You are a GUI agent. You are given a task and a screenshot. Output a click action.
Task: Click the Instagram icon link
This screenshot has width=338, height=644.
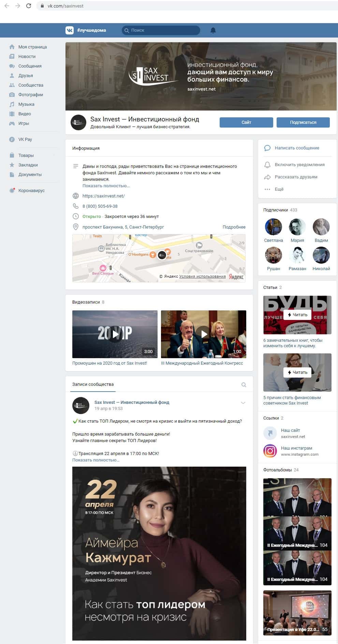(x=270, y=451)
